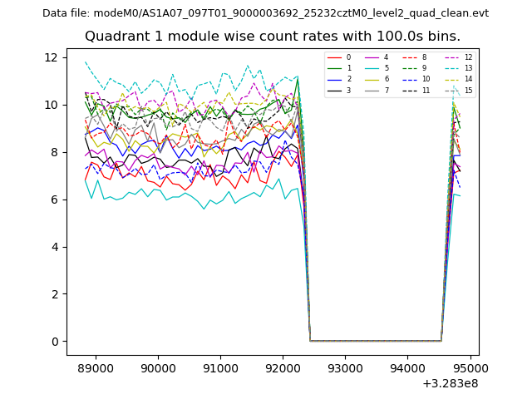
Task: Click the red solid line legend swatch for module 0
Action: pos(335,57)
